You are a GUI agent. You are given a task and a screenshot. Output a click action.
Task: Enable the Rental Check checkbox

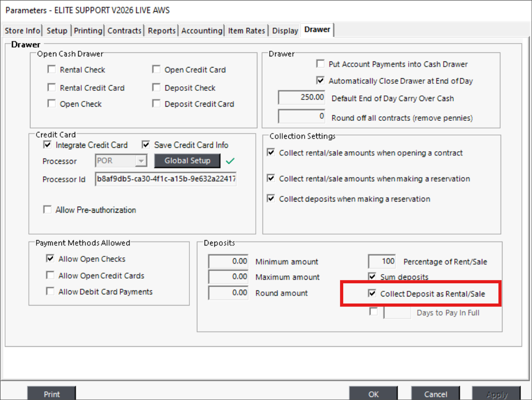pos(51,70)
